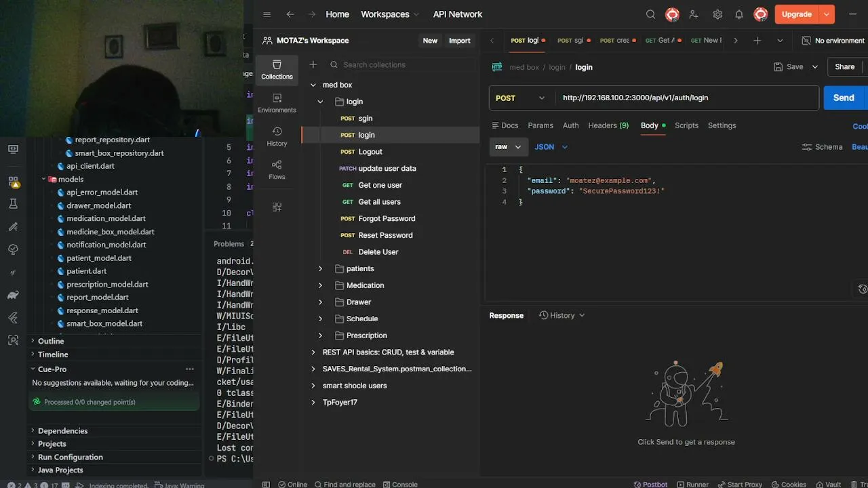The height and width of the screenshot is (488, 868).
Task: Switch to the Auth tab
Action: [571, 125]
